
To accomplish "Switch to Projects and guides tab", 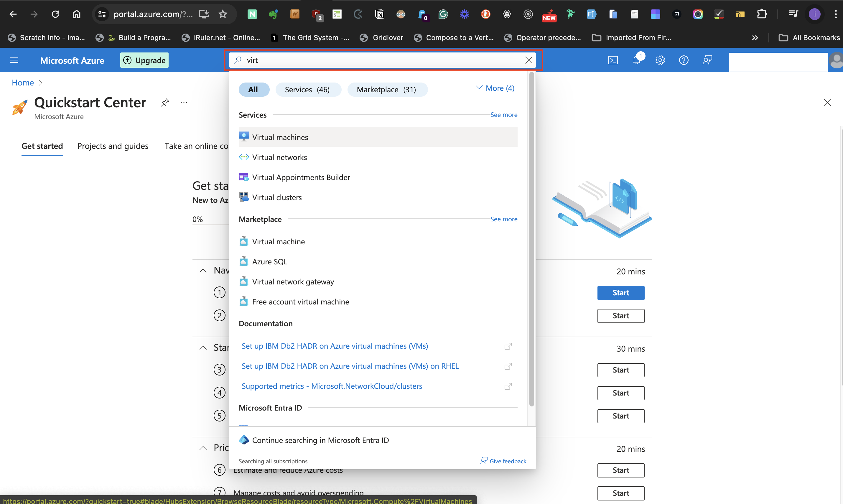I will pos(113,146).
